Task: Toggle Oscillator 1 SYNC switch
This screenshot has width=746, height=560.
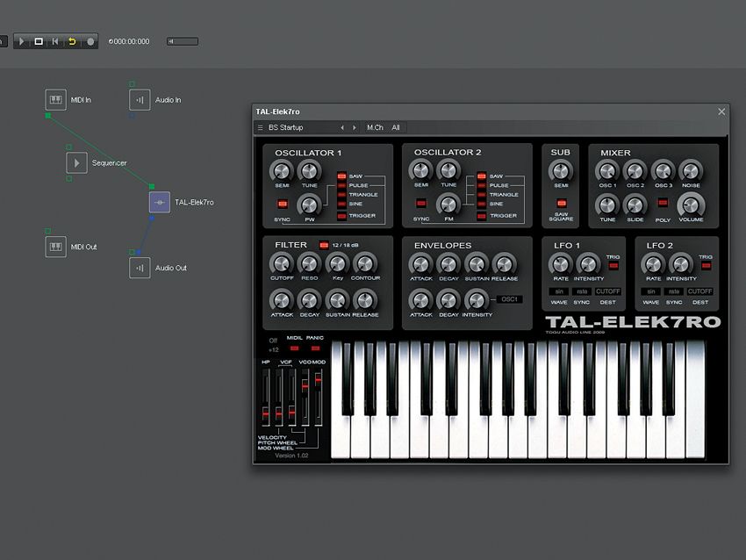Action: pos(282,205)
